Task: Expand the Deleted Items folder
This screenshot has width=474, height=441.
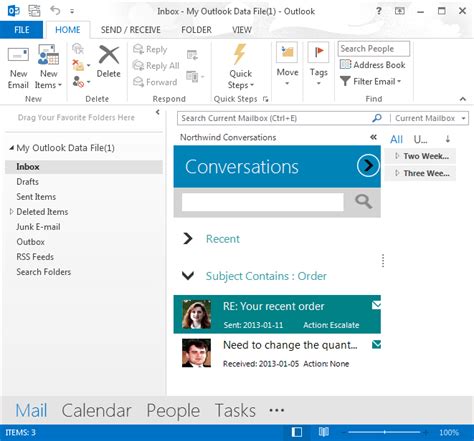Action: click(x=11, y=212)
